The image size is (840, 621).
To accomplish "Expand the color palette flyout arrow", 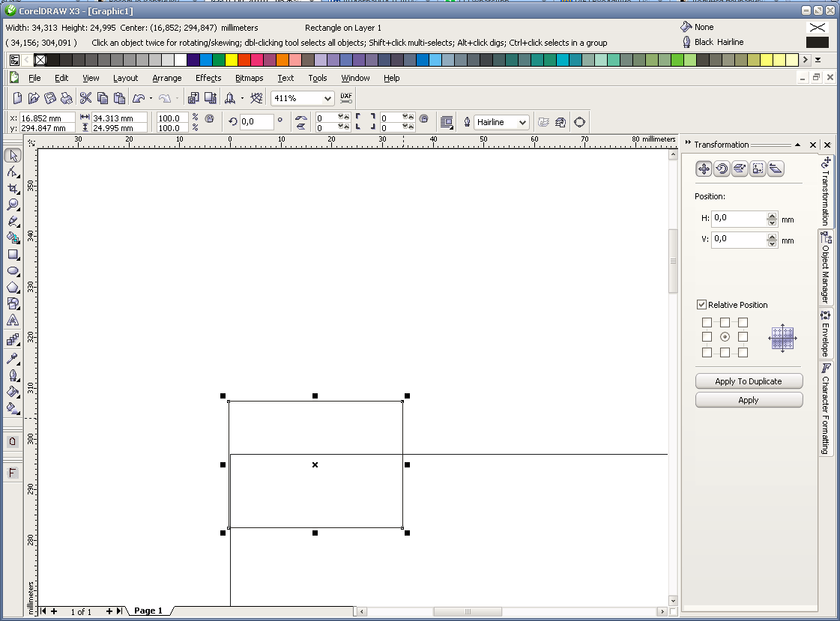I will pos(818,60).
